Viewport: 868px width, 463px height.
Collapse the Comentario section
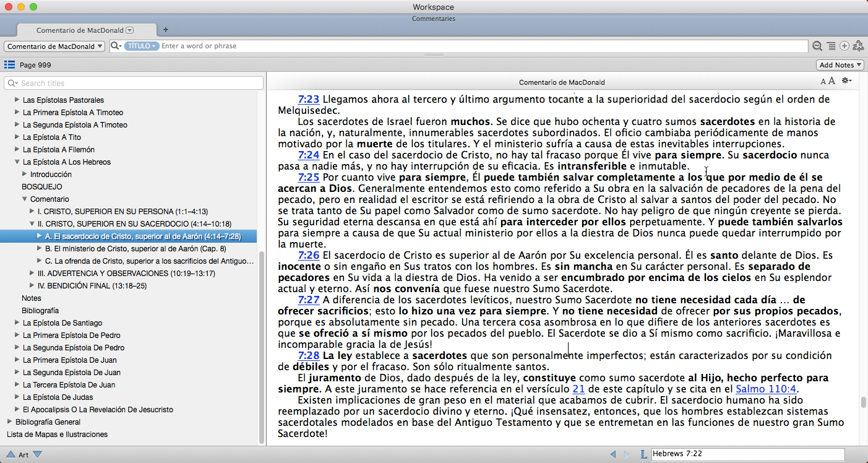[x=25, y=199]
